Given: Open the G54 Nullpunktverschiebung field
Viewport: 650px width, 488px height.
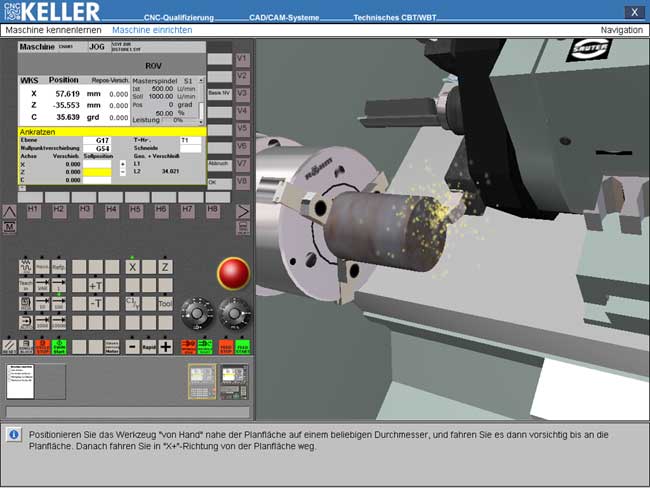Looking at the screenshot, I should (x=97, y=148).
